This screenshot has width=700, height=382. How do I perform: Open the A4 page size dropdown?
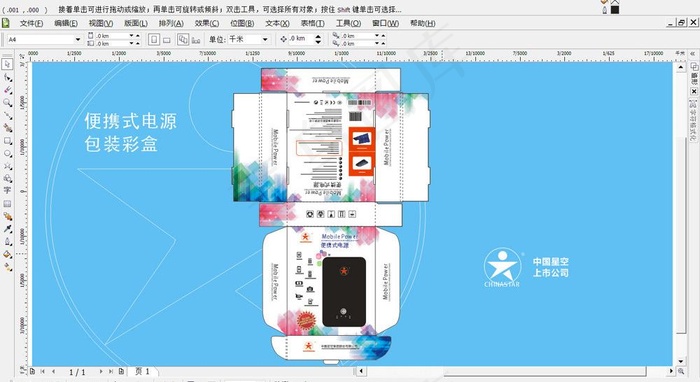[x=78, y=39]
